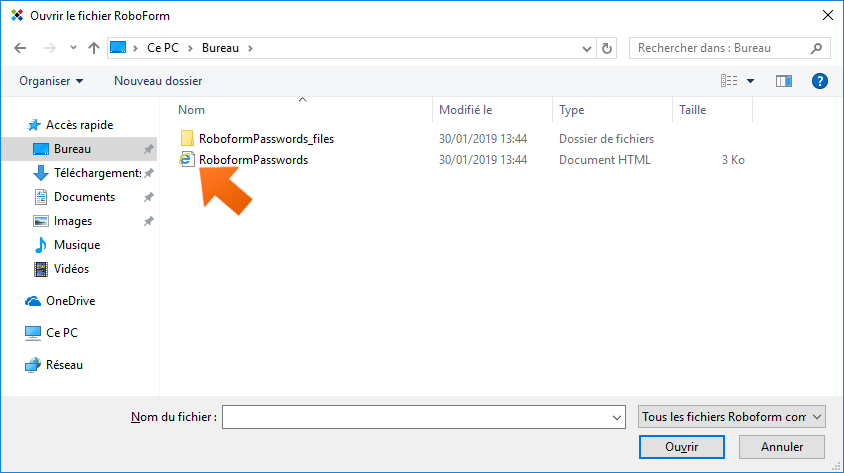
Task: Select Bureau in the sidebar
Action: 79,149
